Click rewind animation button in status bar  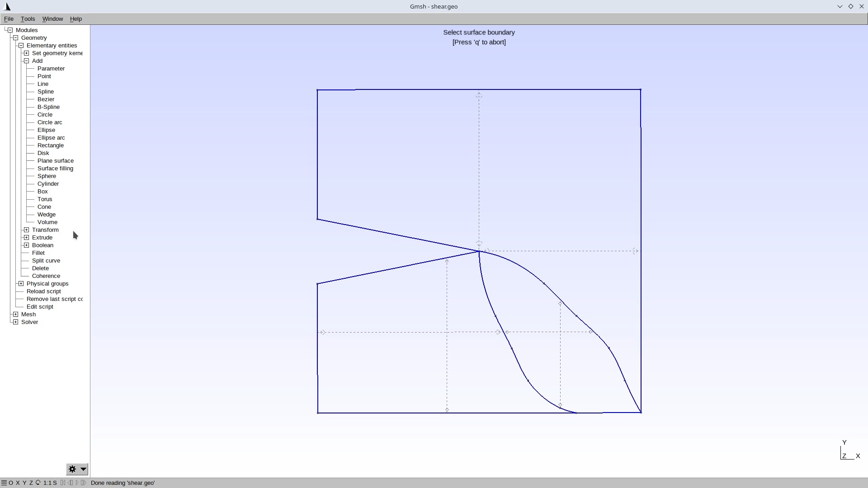[63, 483]
